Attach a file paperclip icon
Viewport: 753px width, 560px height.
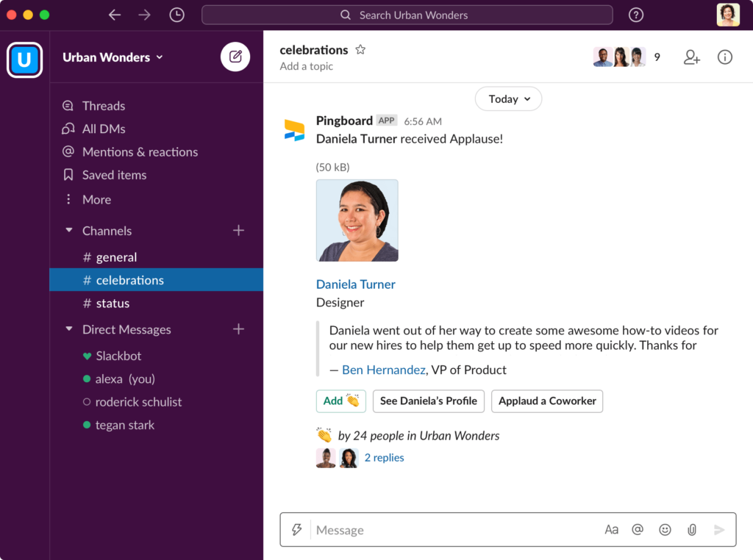pyautogui.click(x=691, y=529)
